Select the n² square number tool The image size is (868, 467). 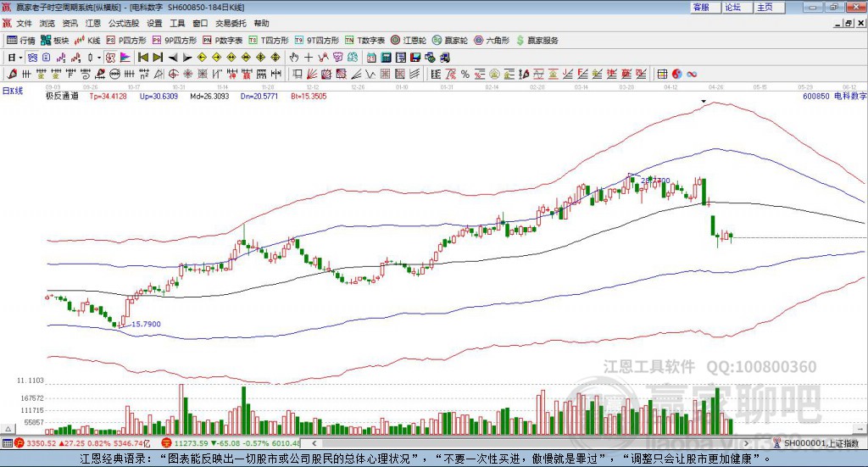[x=144, y=74]
